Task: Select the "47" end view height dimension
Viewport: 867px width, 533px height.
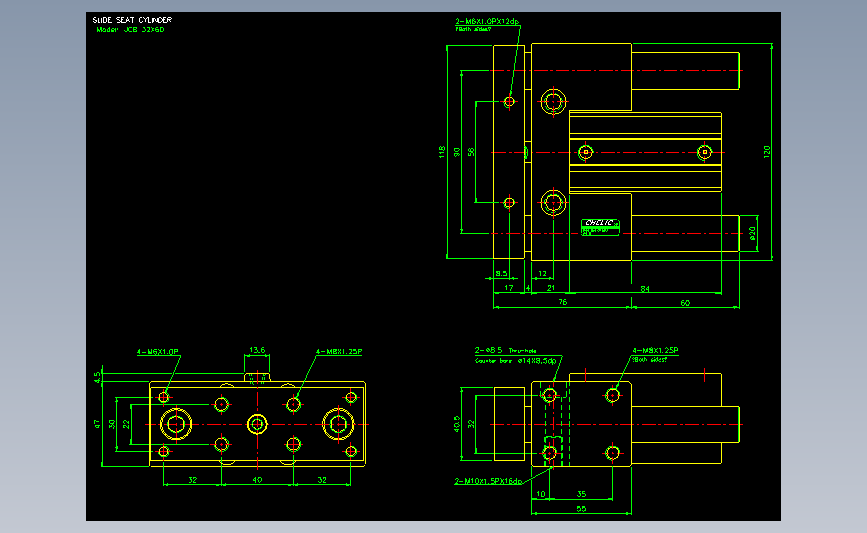Action: [97, 424]
